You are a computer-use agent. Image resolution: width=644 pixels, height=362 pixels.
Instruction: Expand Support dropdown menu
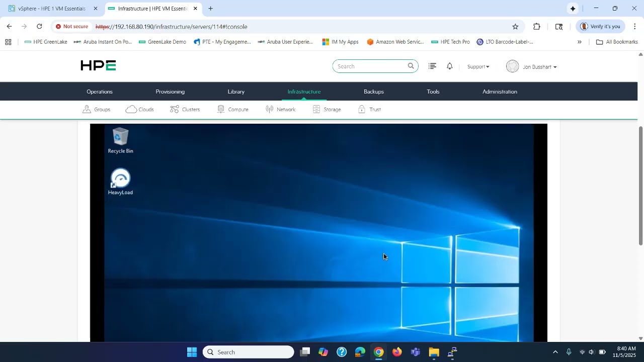tap(478, 66)
